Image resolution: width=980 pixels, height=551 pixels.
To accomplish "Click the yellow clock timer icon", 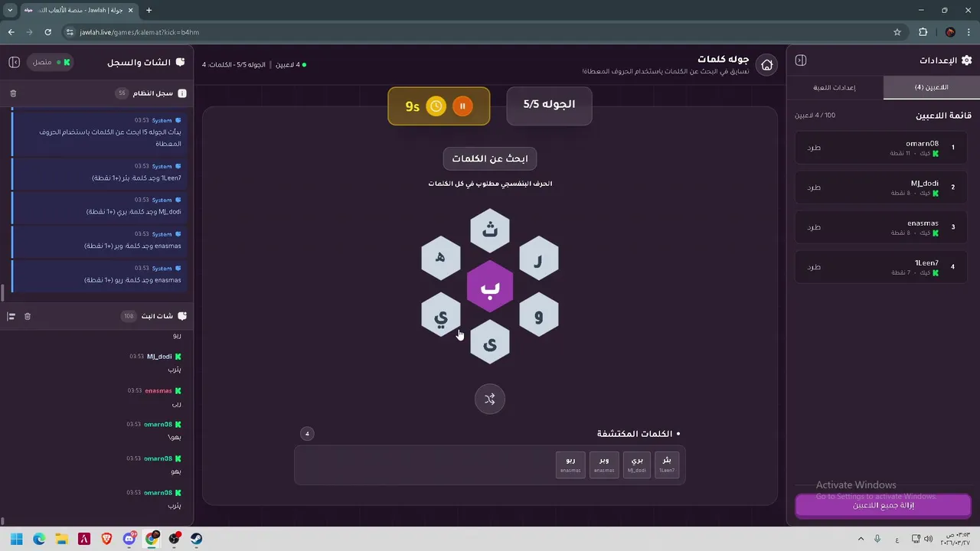I will [x=436, y=106].
